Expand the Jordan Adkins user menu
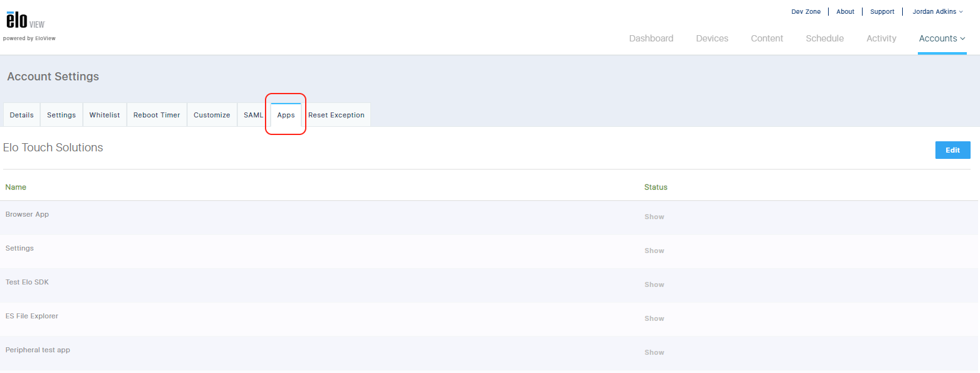The width and height of the screenshot is (980, 373). pyautogui.click(x=937, y=12)
